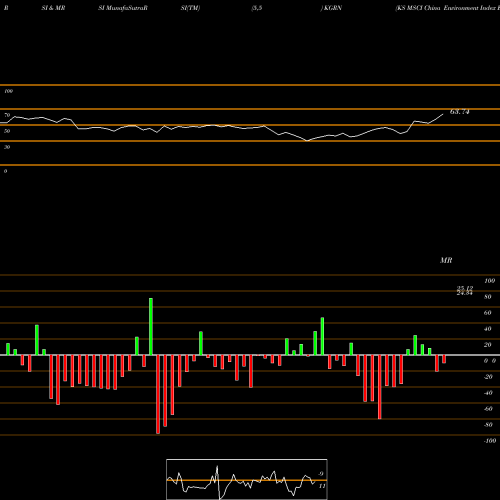The image size is (500, 500).
Task: Click the "MR" label above the histogram
Action: 446,260
